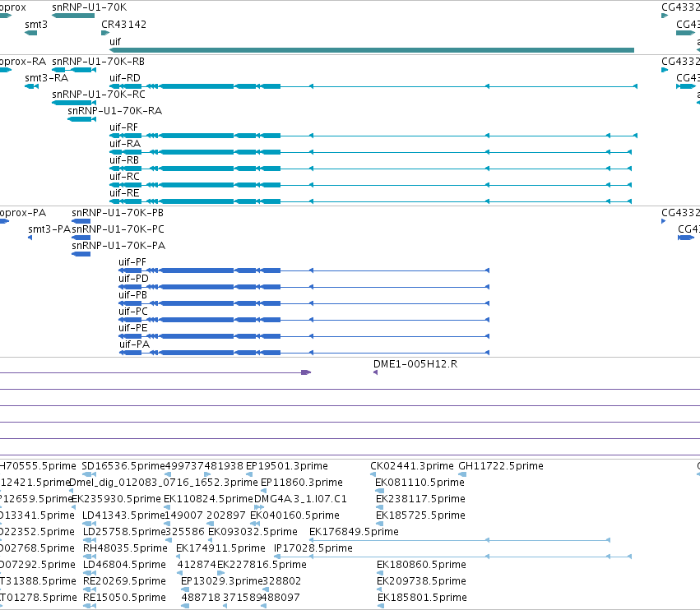Select protein snRNP-U1-70K-PB
Screen dimensions: 700x610
point(118,213)
